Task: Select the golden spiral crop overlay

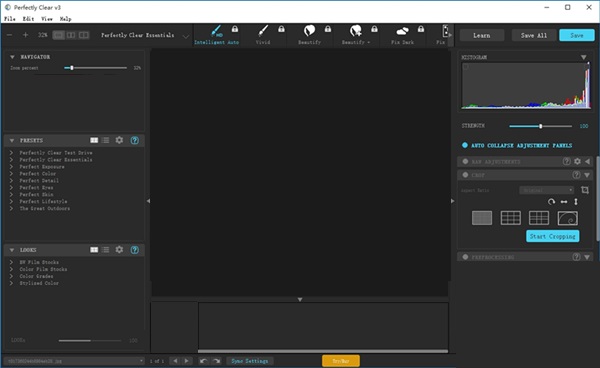Action: (568, 218)
